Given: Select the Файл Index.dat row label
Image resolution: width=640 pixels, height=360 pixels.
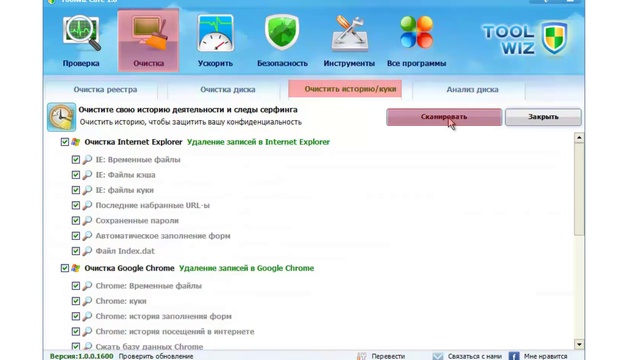Looking at the screenshot, I should coord(125,251).
